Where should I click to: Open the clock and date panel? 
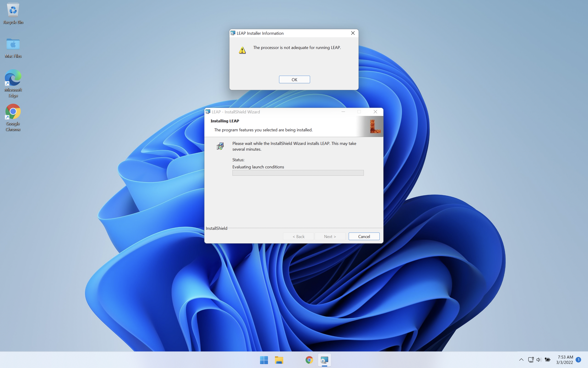565,359
